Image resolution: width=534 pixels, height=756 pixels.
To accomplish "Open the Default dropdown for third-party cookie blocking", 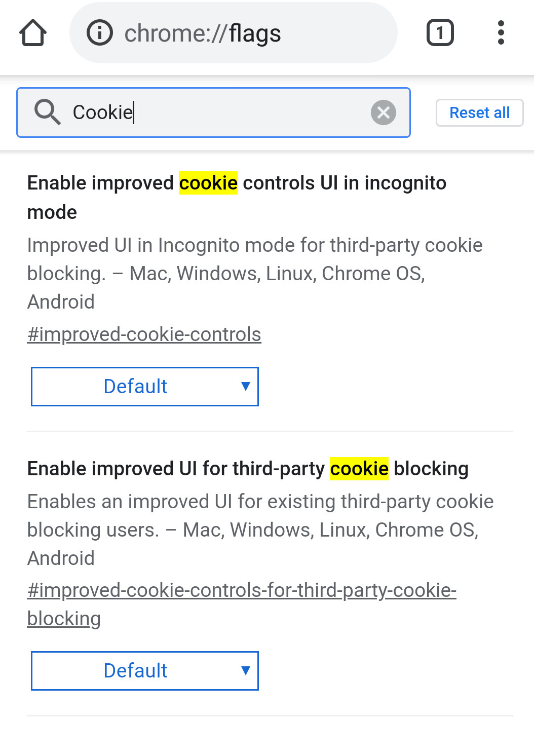I will (144, 671).
